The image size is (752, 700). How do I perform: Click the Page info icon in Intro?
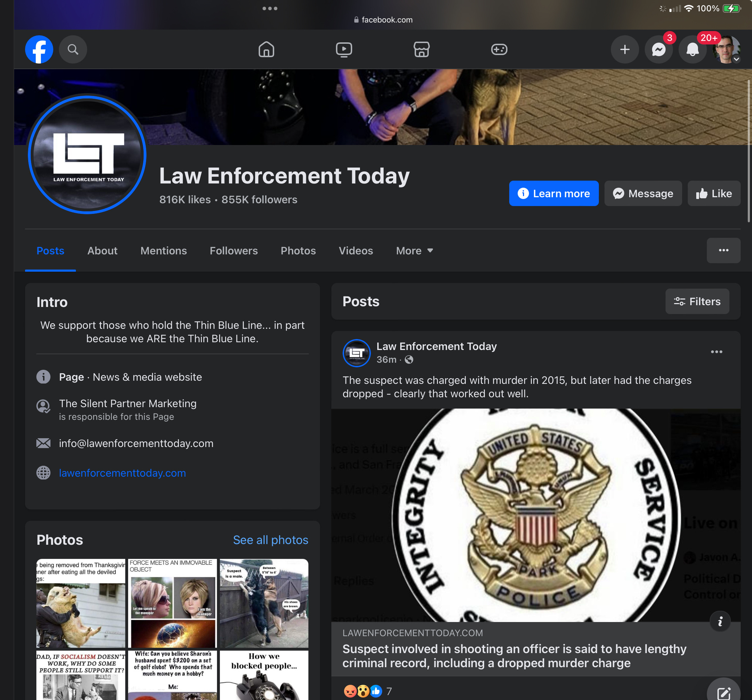tap(43, 377)
